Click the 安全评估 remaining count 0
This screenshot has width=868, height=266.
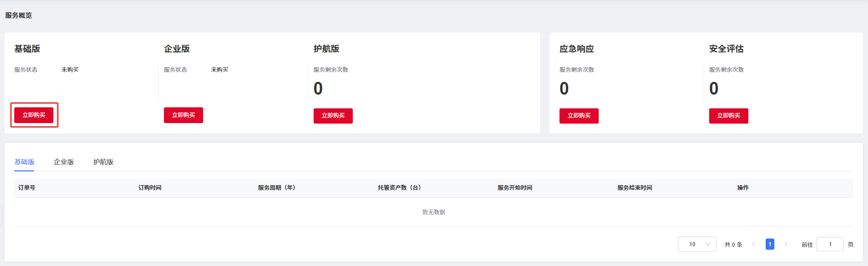(x=714, y=88)
